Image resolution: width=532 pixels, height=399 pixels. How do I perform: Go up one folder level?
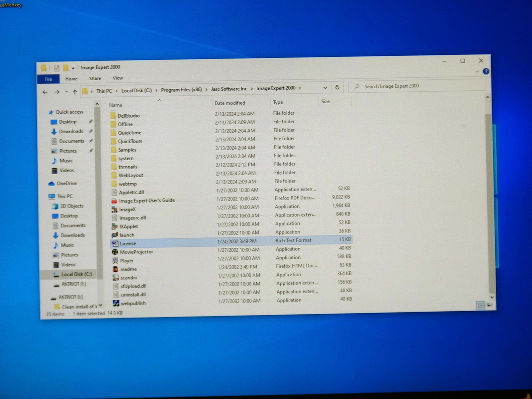(x=75, y=92)
